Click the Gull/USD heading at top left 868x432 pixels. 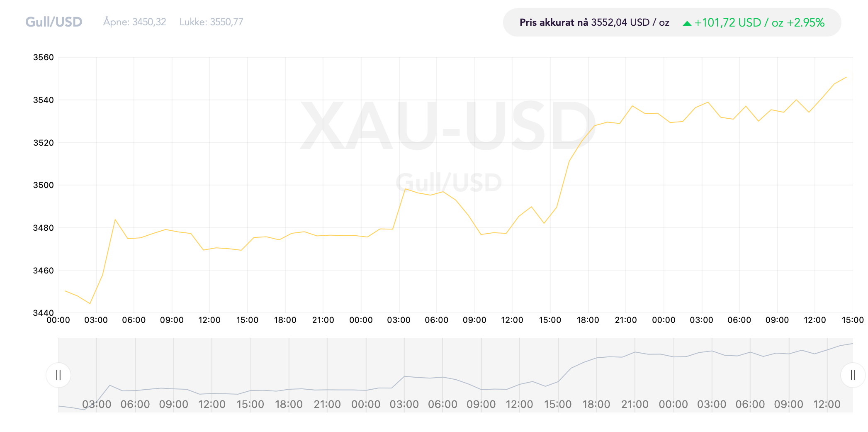(x=54, y=22)
